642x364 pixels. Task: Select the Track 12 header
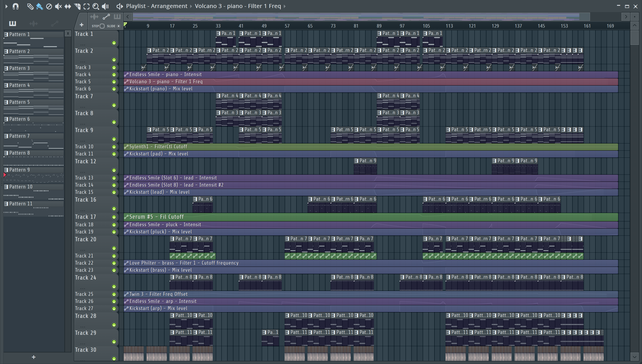pyautogui.click(x=96, y=166)
